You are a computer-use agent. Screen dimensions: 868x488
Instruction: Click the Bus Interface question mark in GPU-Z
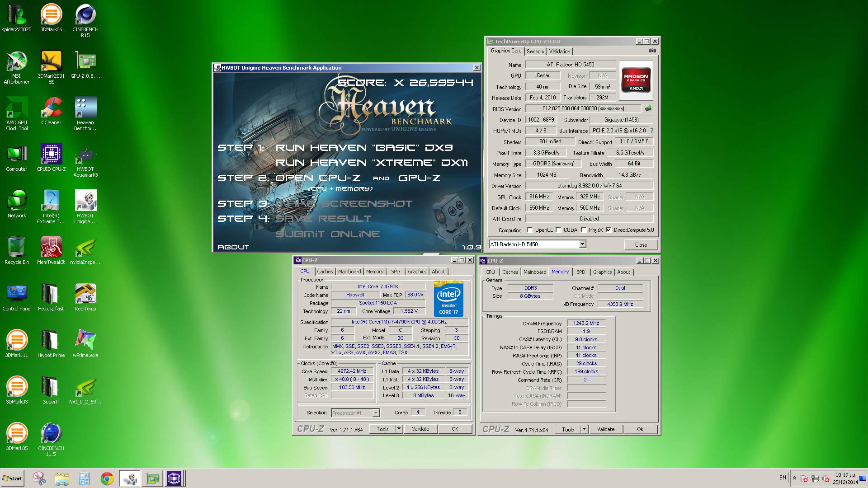click(x=652, y=131)
